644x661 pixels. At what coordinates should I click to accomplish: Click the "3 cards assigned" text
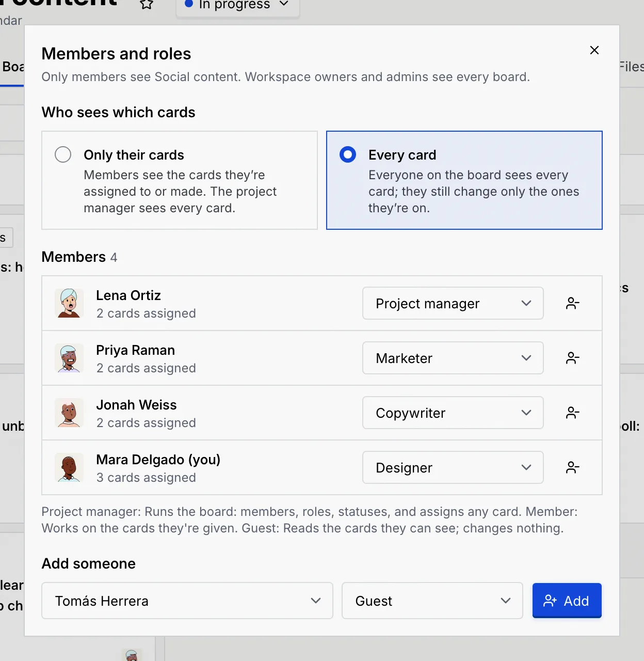pos(146,478)
